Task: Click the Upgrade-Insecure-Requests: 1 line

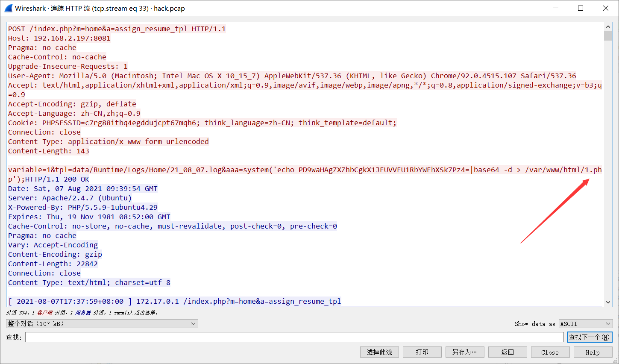Action: click(x=68, y=66)
